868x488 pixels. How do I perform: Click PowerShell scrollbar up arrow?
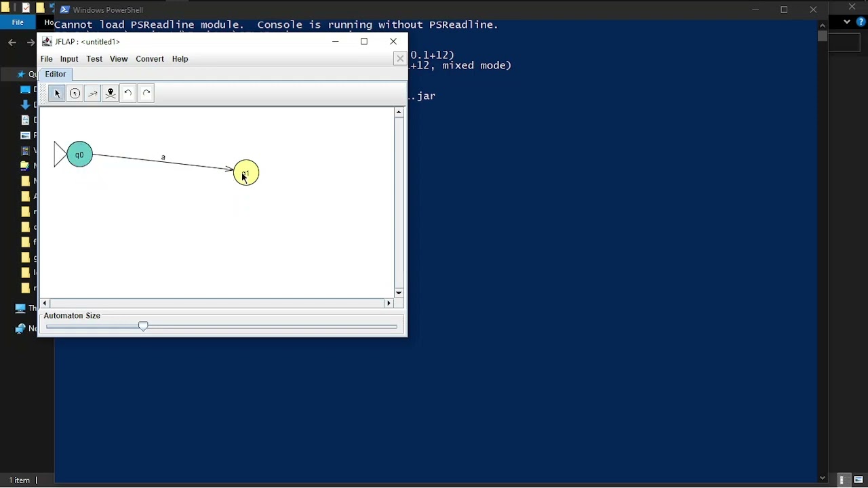823,25
